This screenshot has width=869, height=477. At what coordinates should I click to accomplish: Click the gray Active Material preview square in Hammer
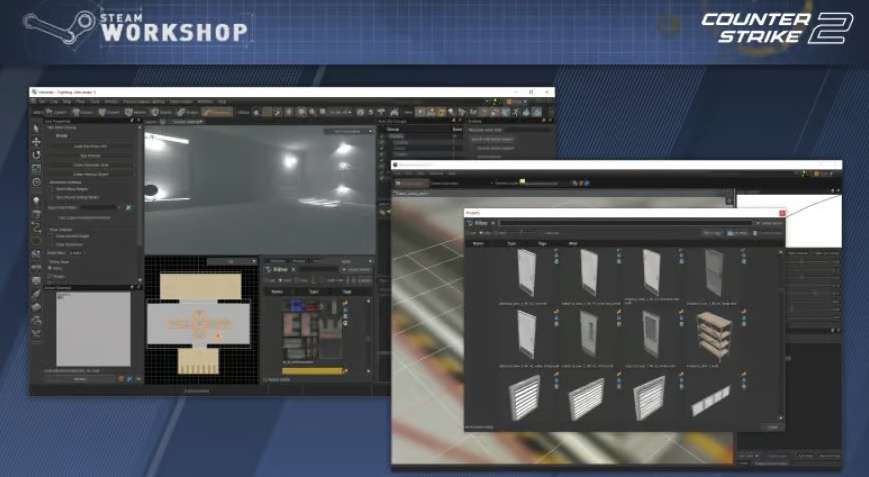click(x=94, y=329)
